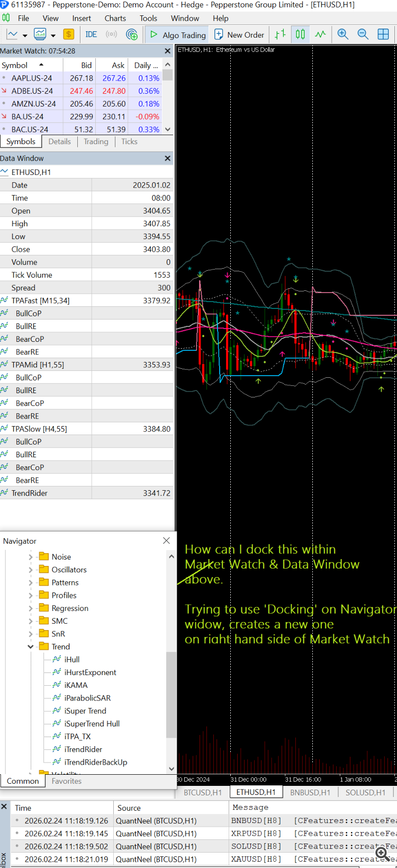Zoom out on the chart
The image size is (397, 868).
click(x=363, y=34)
